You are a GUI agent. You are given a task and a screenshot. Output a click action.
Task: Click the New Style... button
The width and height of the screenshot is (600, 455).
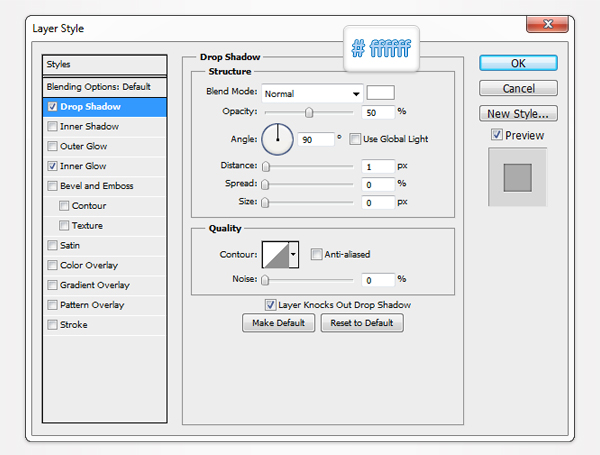518,113
